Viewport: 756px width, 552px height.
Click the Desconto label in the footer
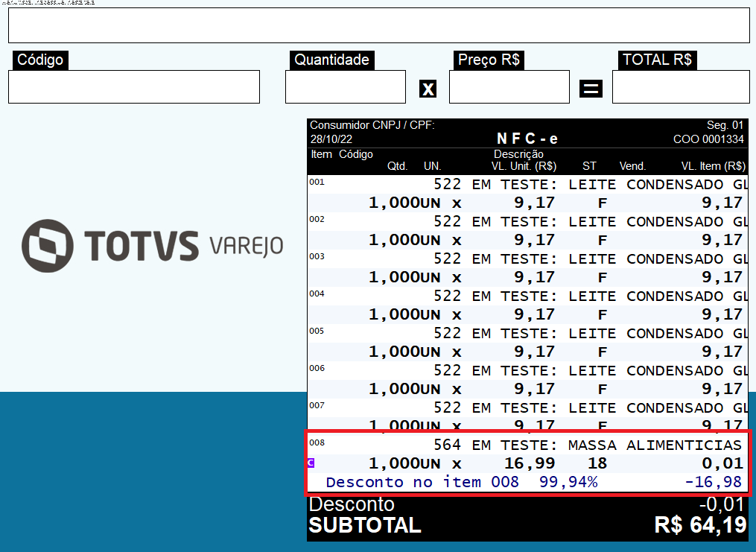(352, 504)
